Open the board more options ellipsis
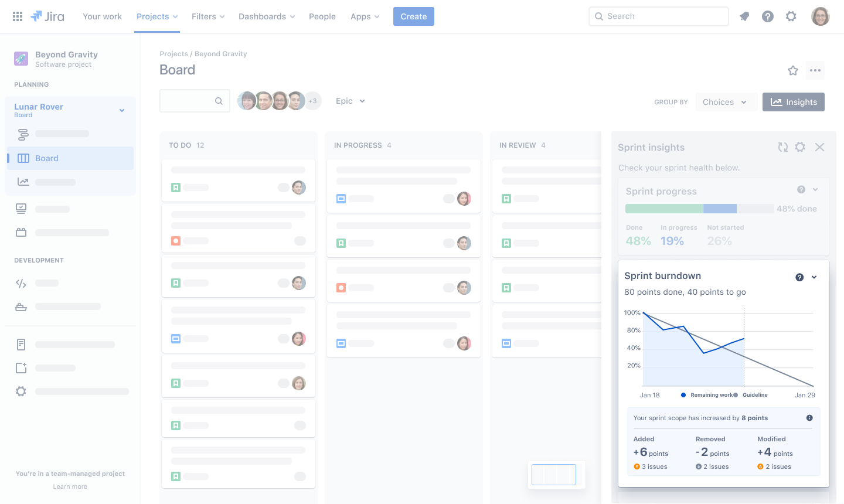 (x=815, y=70)
